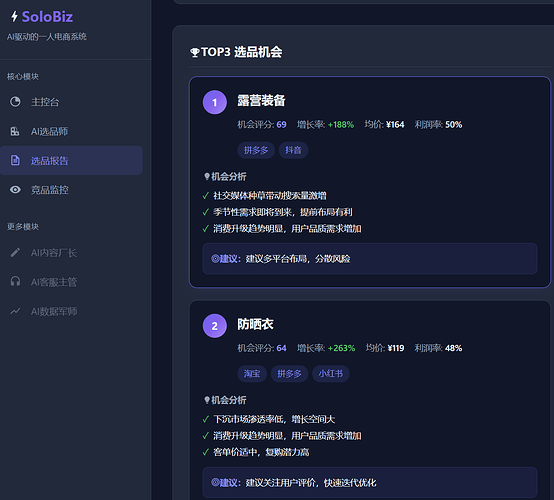
Task: Click the 建议关注用户评价 suggestion box
Action: pyautogui.click(x=370, y=483)
